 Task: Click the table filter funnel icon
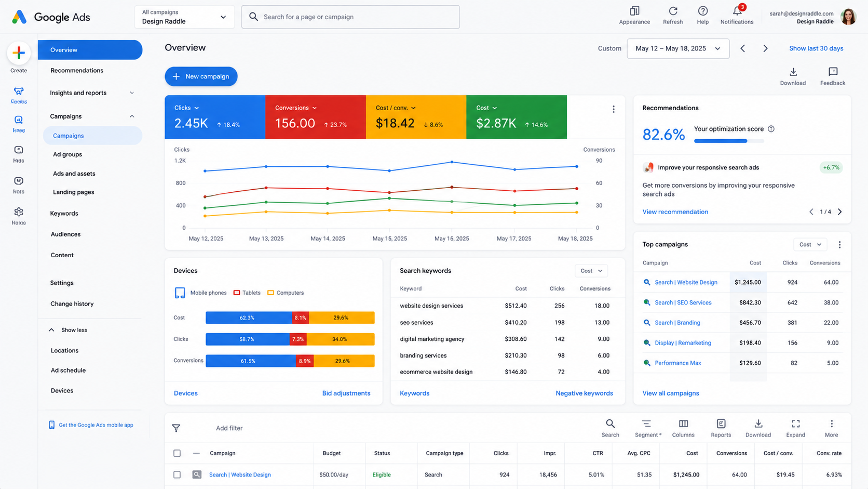click(176, 428)
